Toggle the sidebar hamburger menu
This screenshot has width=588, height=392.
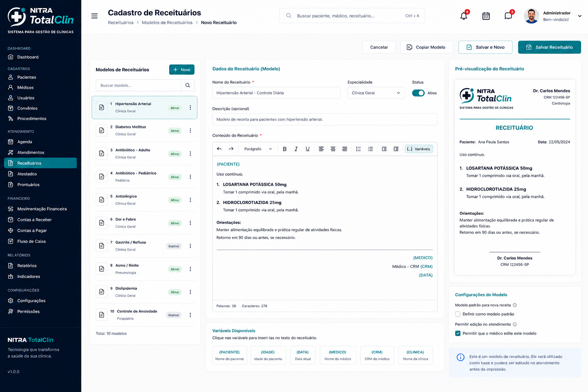94,16
